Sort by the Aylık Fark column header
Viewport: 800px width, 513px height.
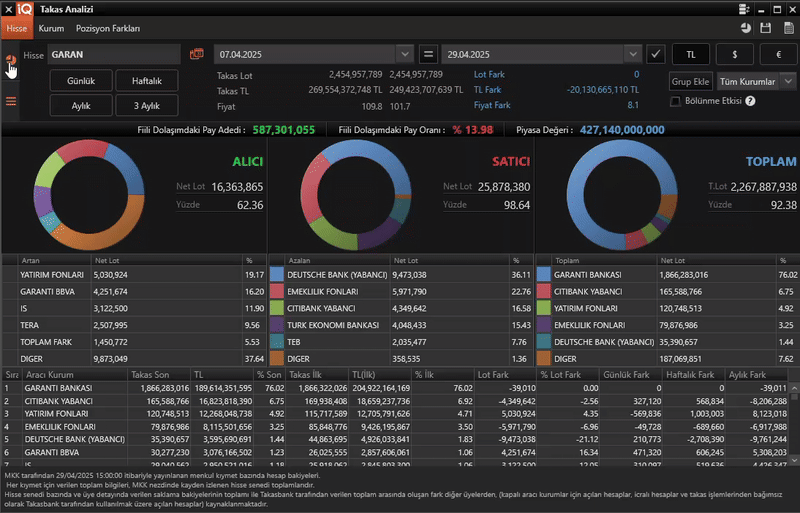coord(757,375)
